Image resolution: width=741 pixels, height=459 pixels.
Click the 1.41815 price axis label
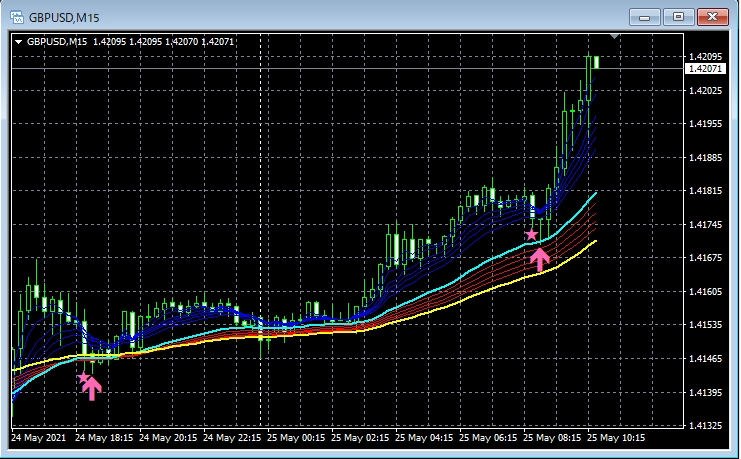click(706, 191)
